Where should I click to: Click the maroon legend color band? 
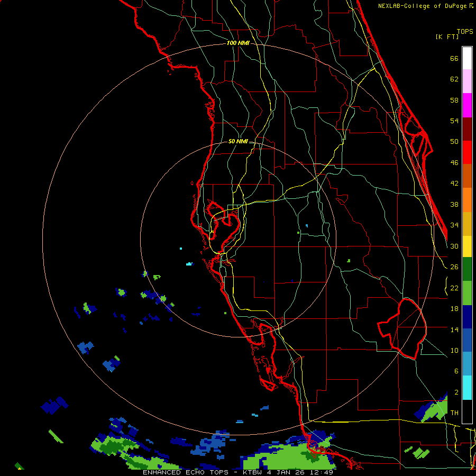(x=467, y=129)
